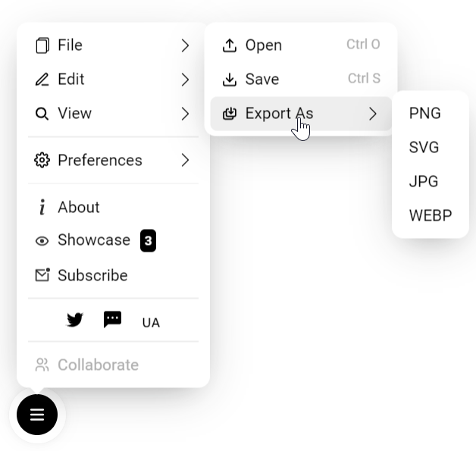Click the chat speech bubble icon

(x=113, y=319)
